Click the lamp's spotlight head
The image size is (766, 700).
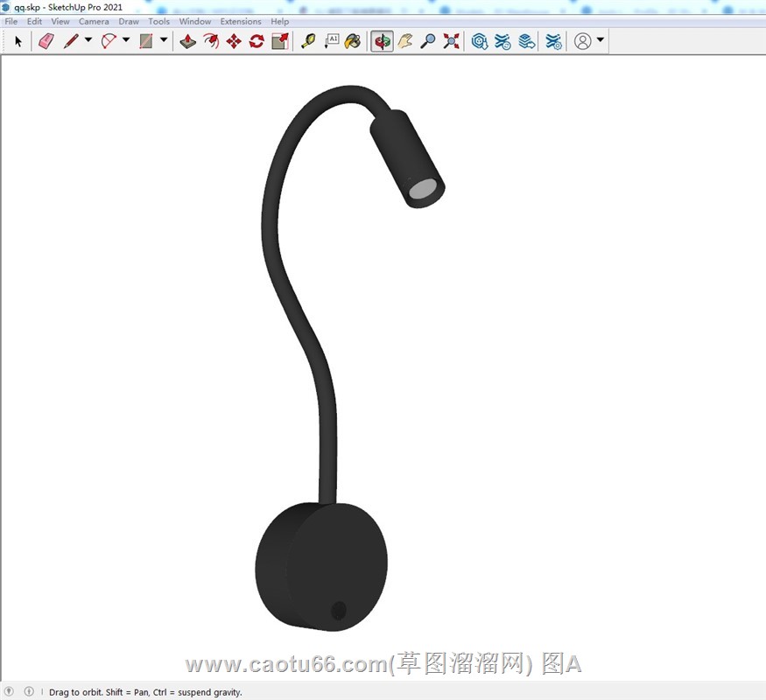coord(407,158)
